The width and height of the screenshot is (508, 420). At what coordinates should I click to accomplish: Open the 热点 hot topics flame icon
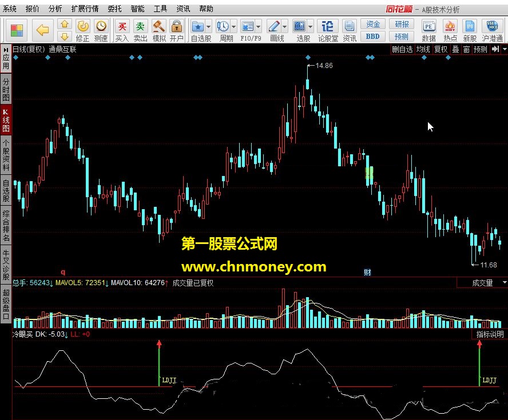click(450, 31)
